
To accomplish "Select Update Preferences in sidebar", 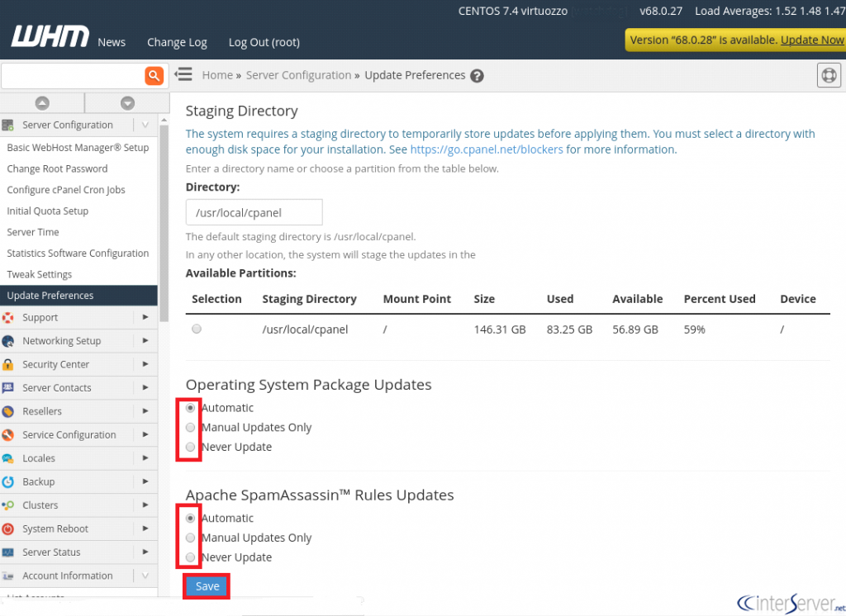I will point(78,296).
